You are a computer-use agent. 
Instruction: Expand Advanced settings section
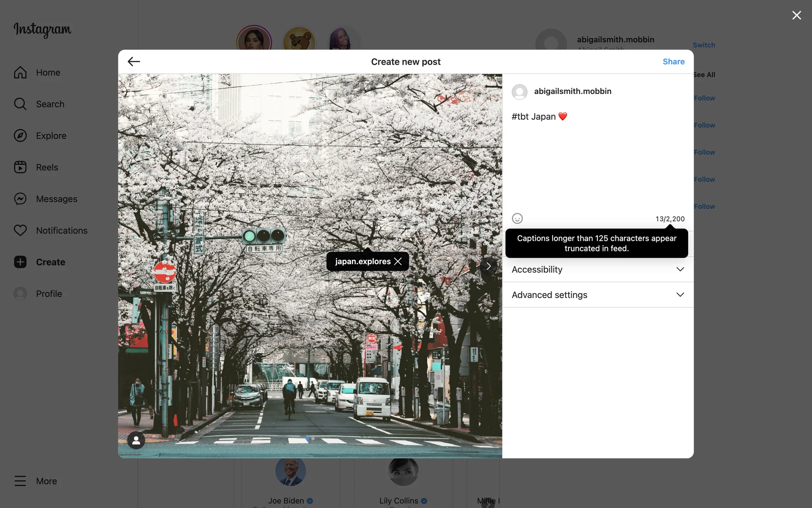(598, 295)
